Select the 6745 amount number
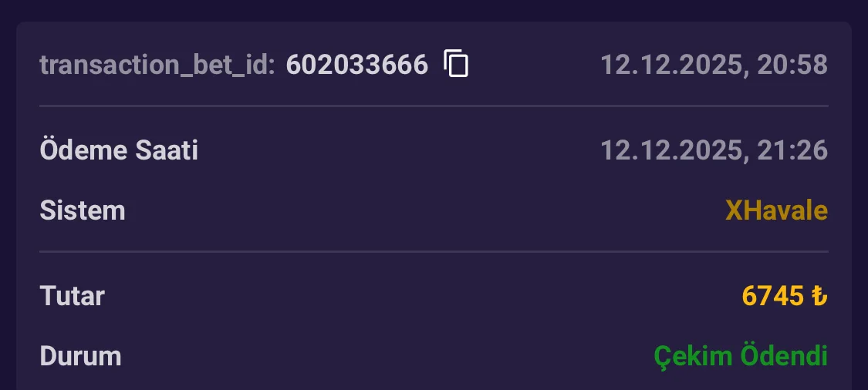Screen dimensions: 868x390 (x=772, y=295)
